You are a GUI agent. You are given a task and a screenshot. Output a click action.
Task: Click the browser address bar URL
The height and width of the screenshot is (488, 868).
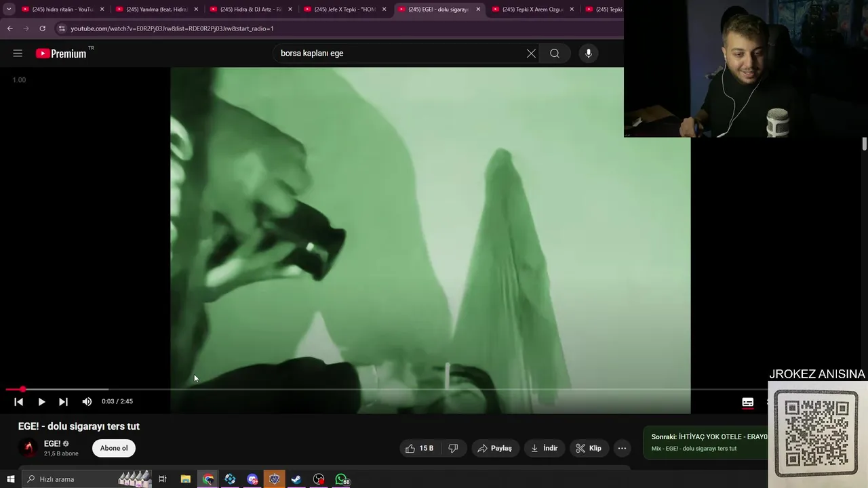172,28
